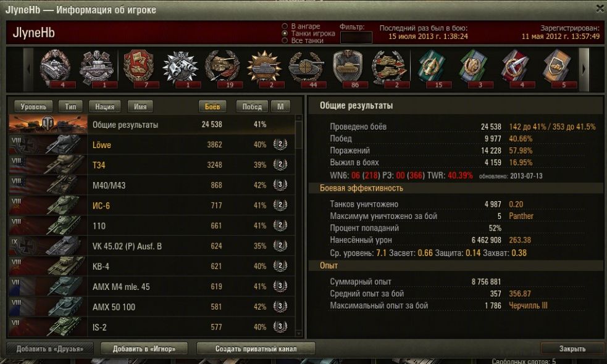Click the 'Добавить в «Друзья»' button
607x364 pixels.
[x=50, y=349]
